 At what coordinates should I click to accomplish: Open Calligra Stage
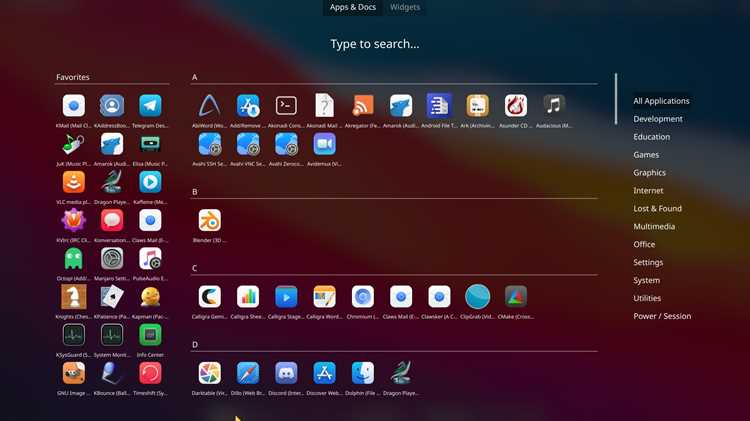tap(286, 297)
